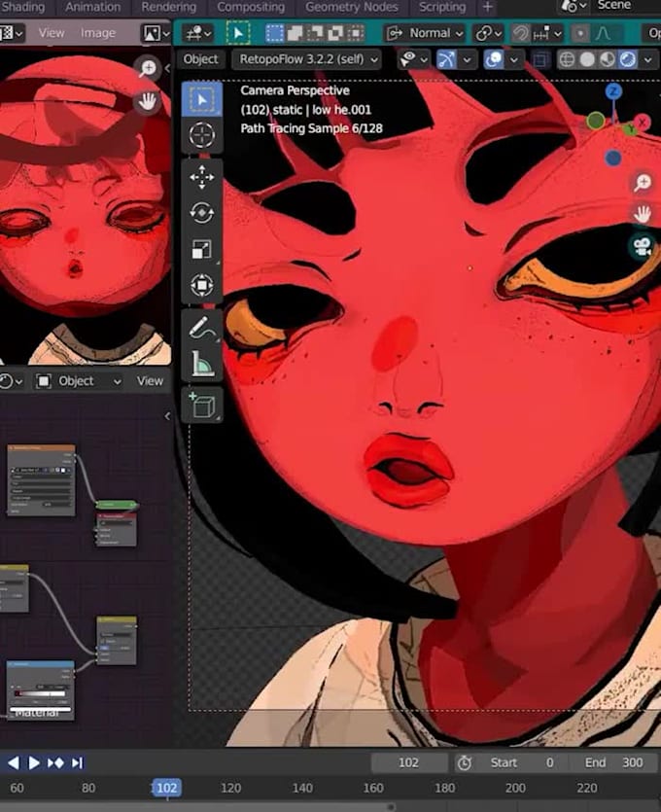Open the image browse dropdown in image editor
Image resolution: width=661 pixels, height=812 pixels.
(x=156, y=34)
